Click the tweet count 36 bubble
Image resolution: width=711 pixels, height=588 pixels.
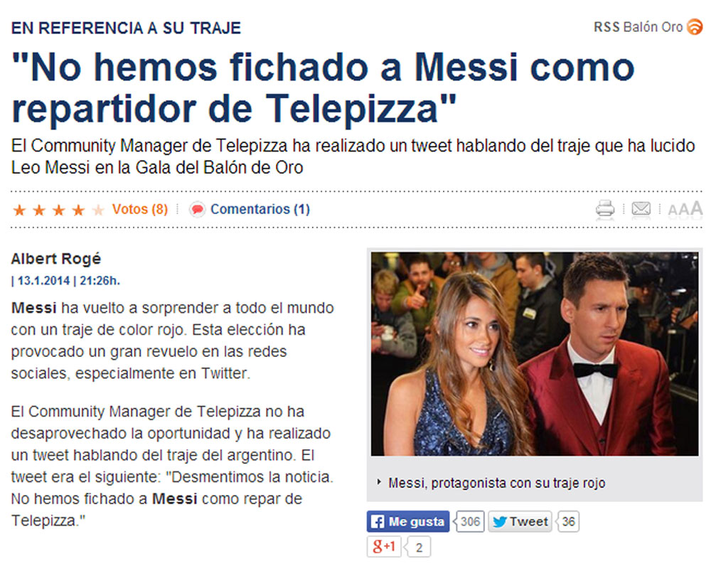coord(567,521)
